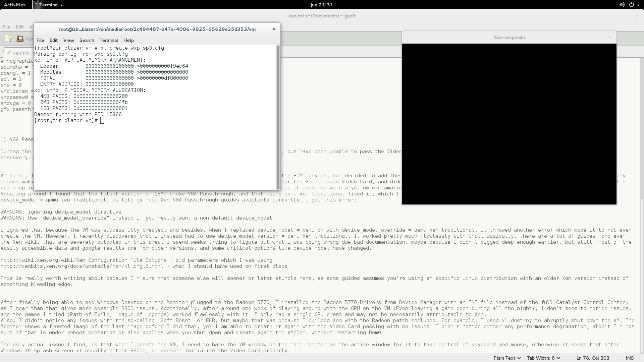Click the xen.txt tab document icon

pyautogui.click(x=9, y=53)
